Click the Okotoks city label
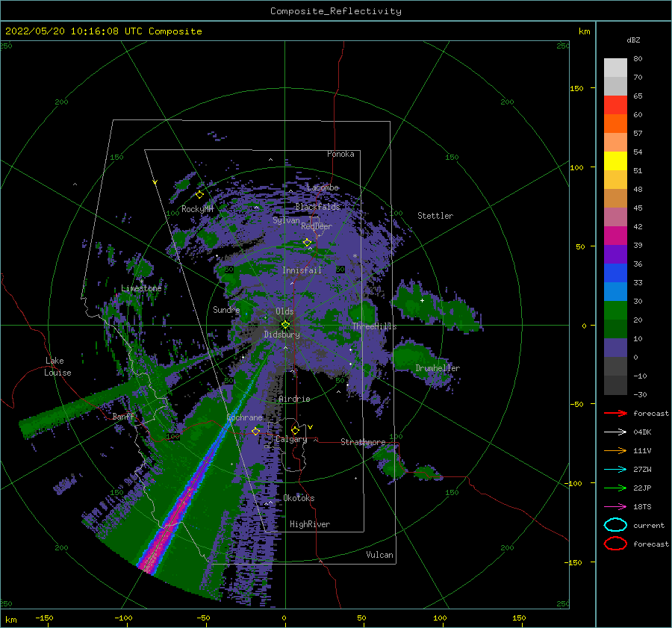 coord(299,498)
